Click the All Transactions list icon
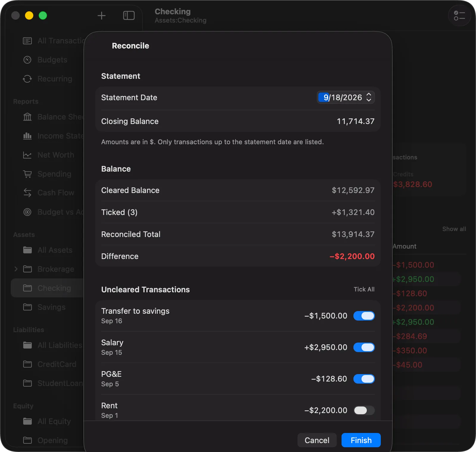Image resolution: width=476 pixels, height=452 pixels. (x=27, y=41)
